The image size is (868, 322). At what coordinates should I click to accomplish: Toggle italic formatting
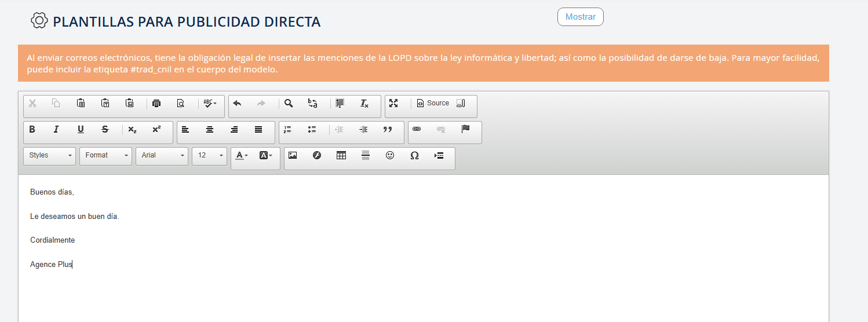tap(56, 129)
